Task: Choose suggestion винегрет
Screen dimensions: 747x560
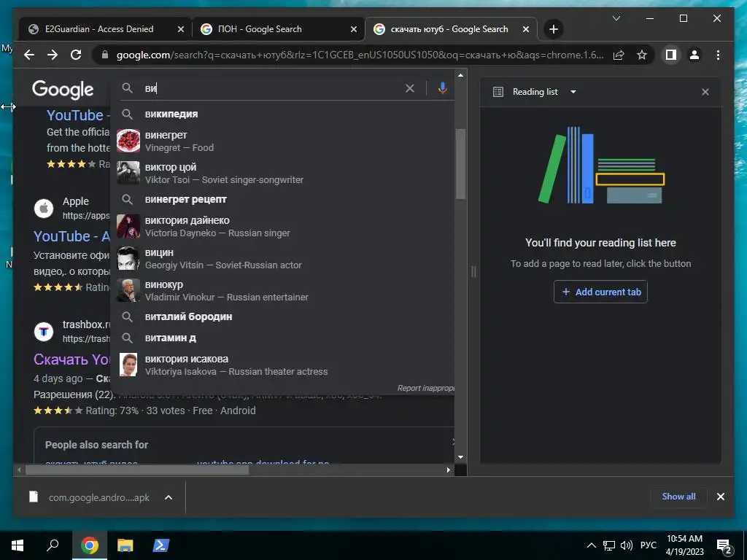Action: click(283, 141)
